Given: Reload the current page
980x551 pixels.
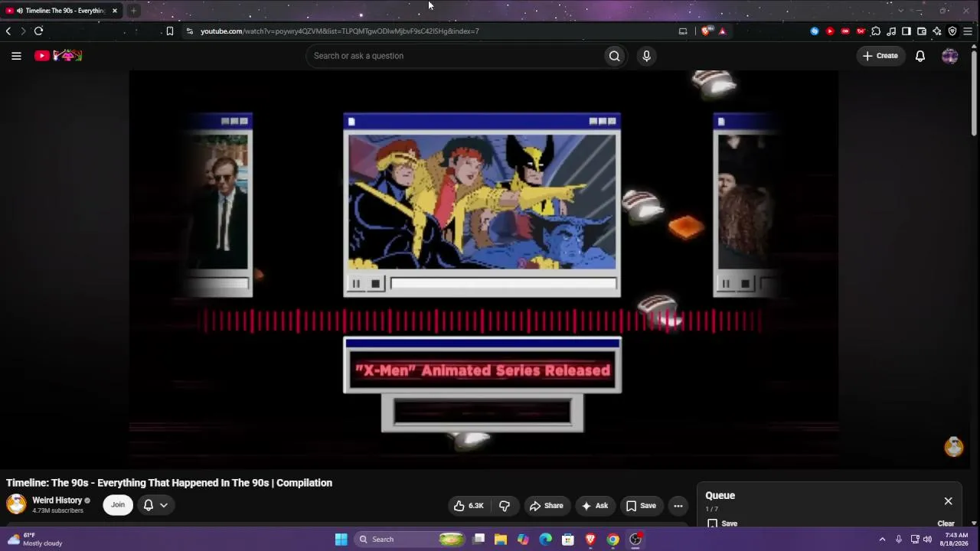Looking at the screenshot, I should point(38,31).
